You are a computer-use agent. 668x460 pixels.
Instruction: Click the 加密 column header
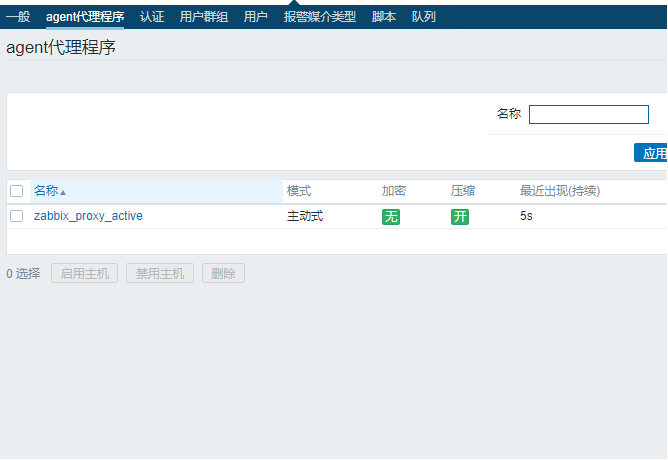pyautogui.click(x=394, y=191)
